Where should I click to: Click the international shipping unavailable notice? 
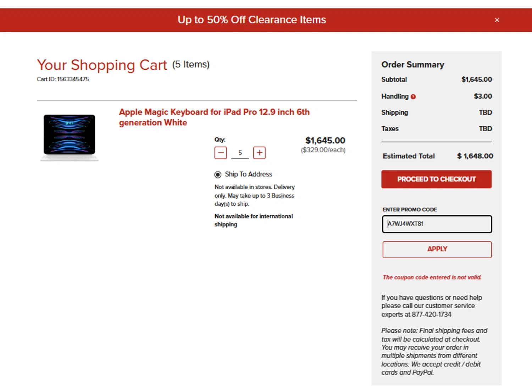point(254,220)
